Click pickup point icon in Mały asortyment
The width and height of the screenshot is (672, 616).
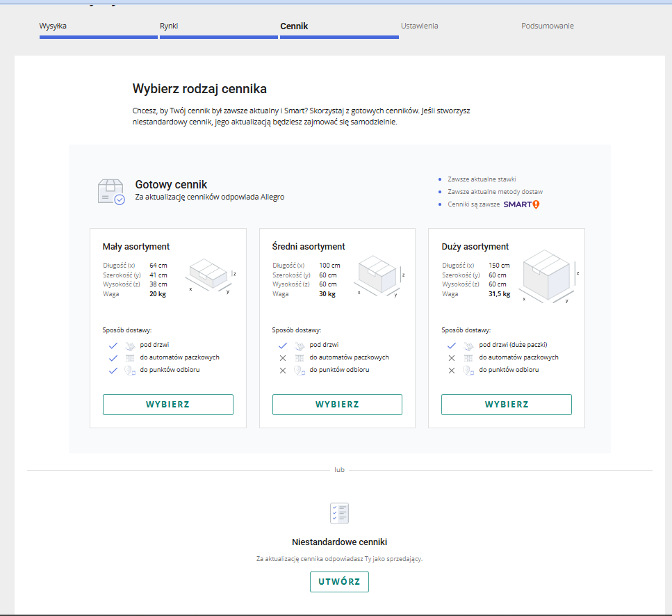pyautogui.click(x=129, y=371)
